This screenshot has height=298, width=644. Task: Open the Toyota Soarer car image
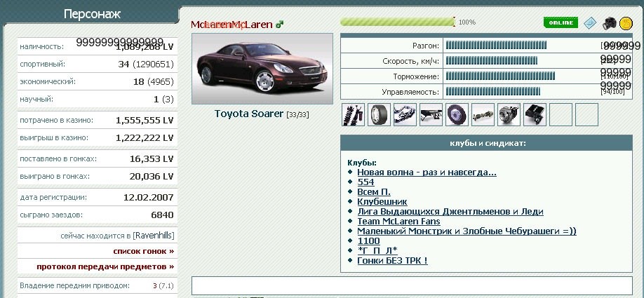coord(262,69)
